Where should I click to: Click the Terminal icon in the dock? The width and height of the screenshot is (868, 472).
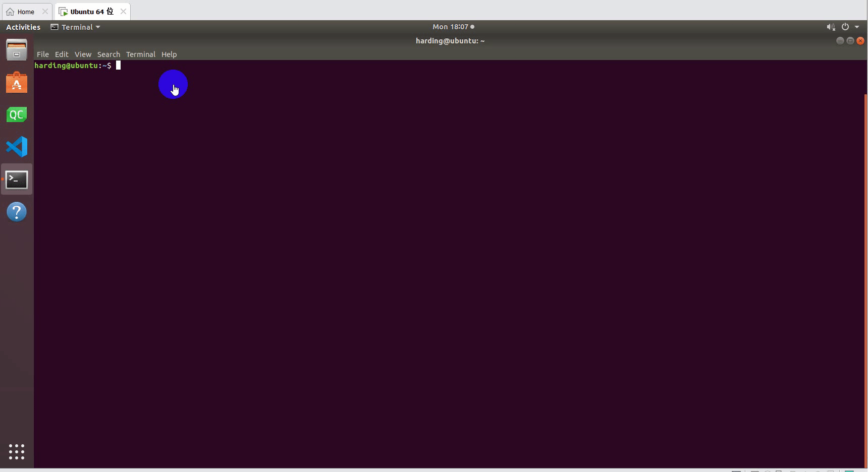point(17,180)
